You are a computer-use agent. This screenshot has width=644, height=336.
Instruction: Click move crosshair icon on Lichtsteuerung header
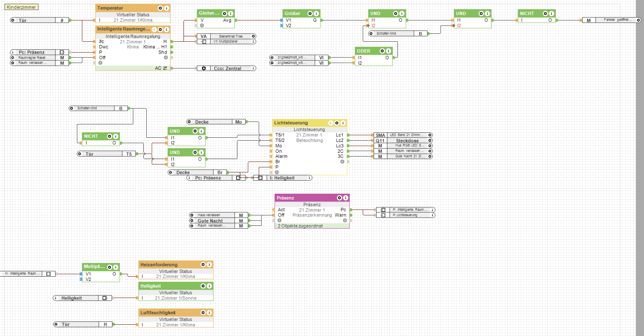coord(331,123)
